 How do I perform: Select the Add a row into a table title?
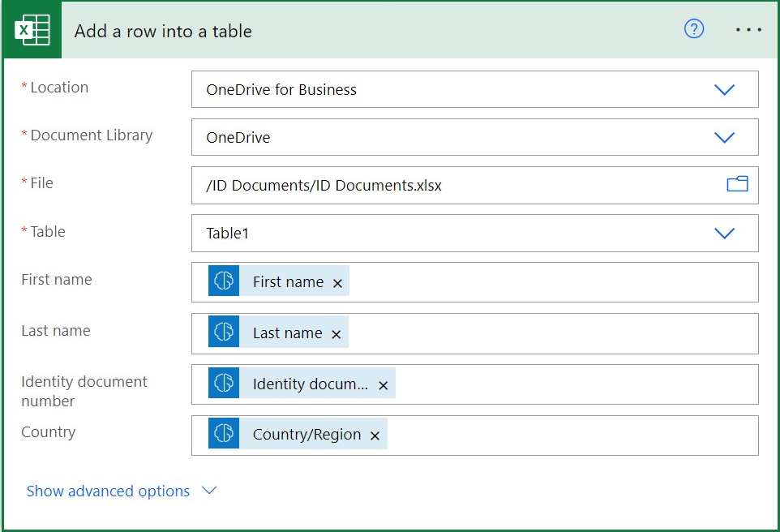click(162, 30)
